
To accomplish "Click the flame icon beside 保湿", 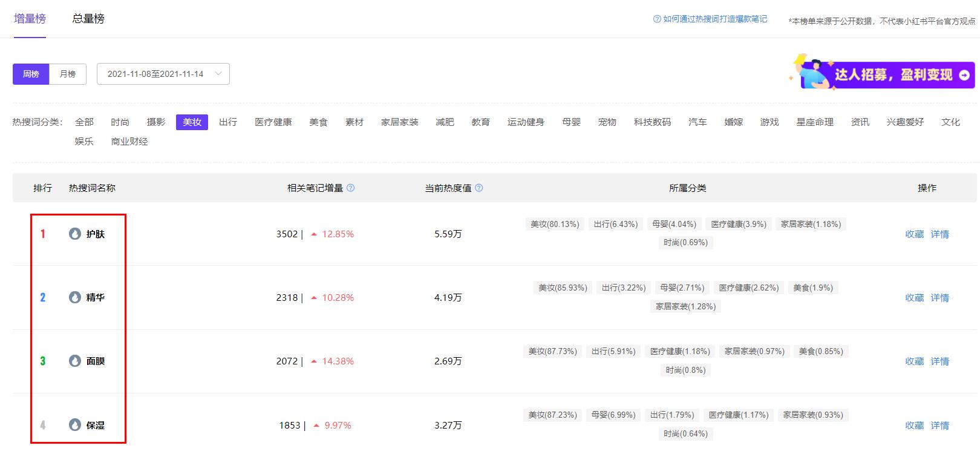I will (75, 425).
